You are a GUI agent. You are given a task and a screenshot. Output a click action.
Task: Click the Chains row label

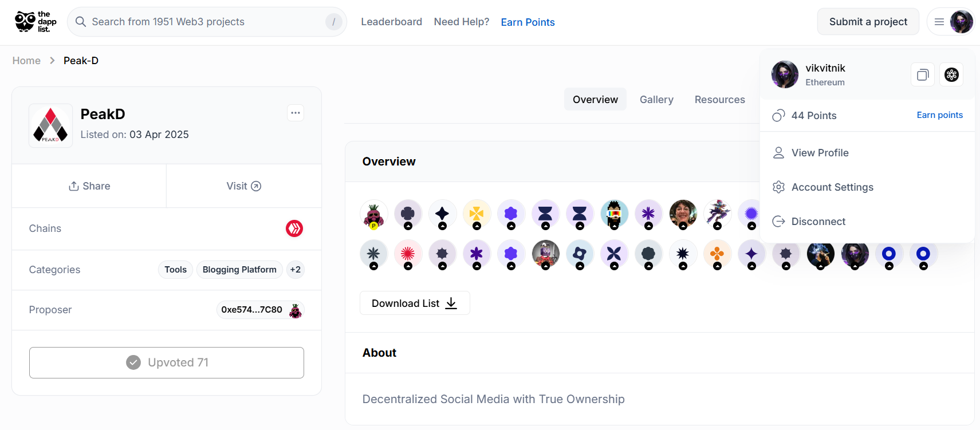[45, 228]
